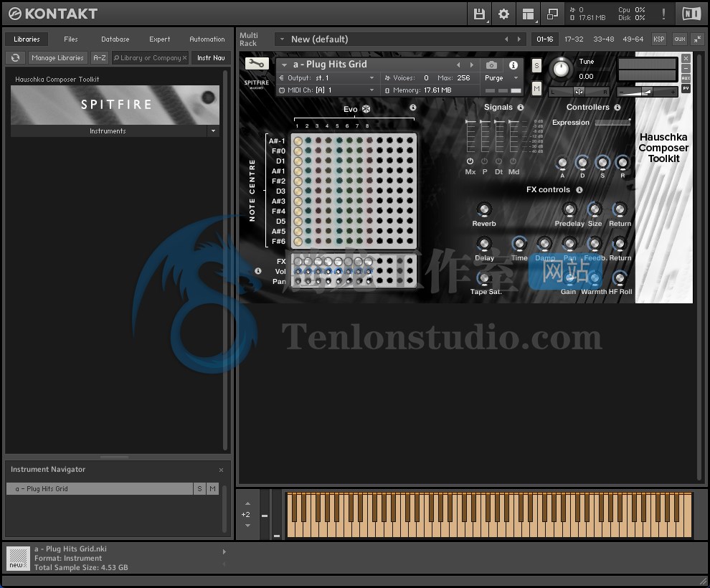Select previous instrument arrow
This screenshot has width=710, height=588.
point(458,65)
